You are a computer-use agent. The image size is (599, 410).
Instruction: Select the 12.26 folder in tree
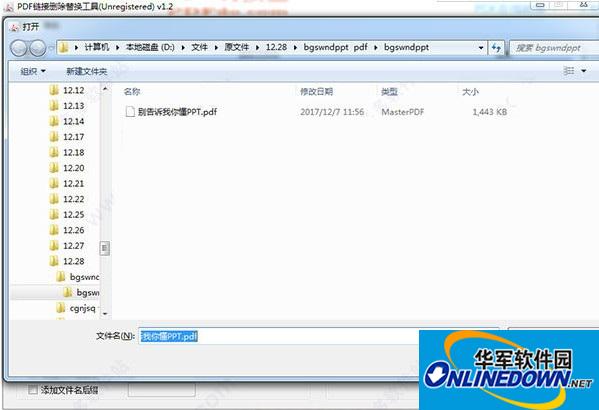[x=73, y=230]
